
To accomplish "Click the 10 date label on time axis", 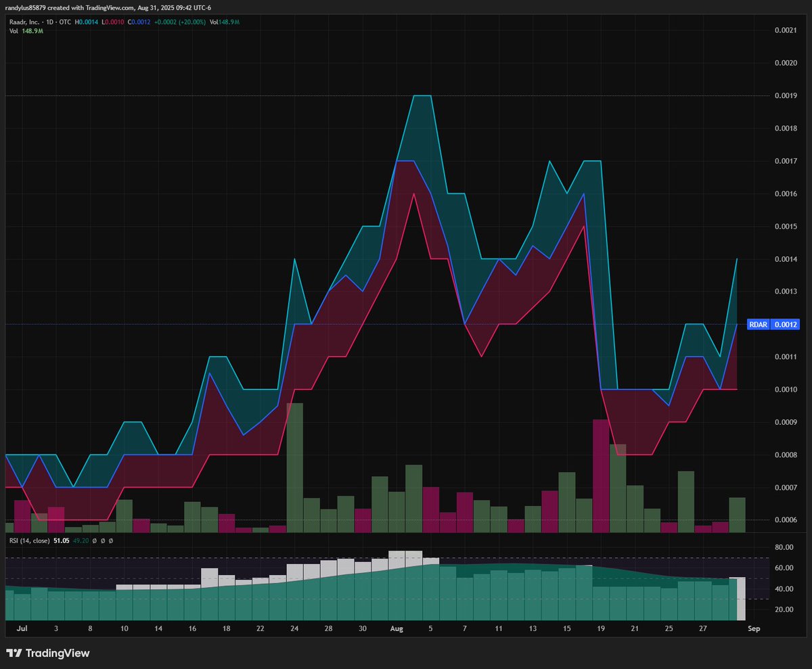I will [x=125, y=629].
